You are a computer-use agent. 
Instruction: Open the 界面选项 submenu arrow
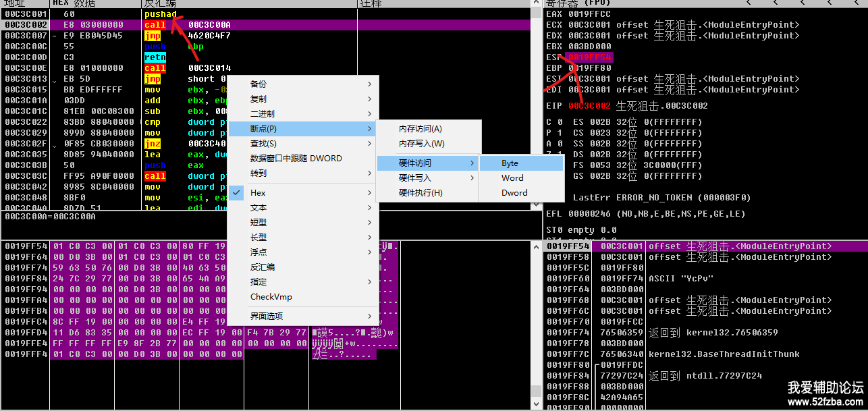[369, 317]
